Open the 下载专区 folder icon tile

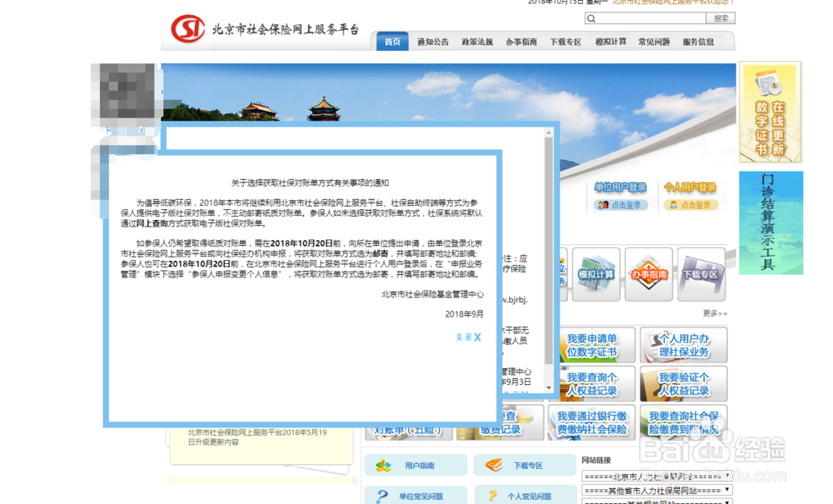pos(701,274)
